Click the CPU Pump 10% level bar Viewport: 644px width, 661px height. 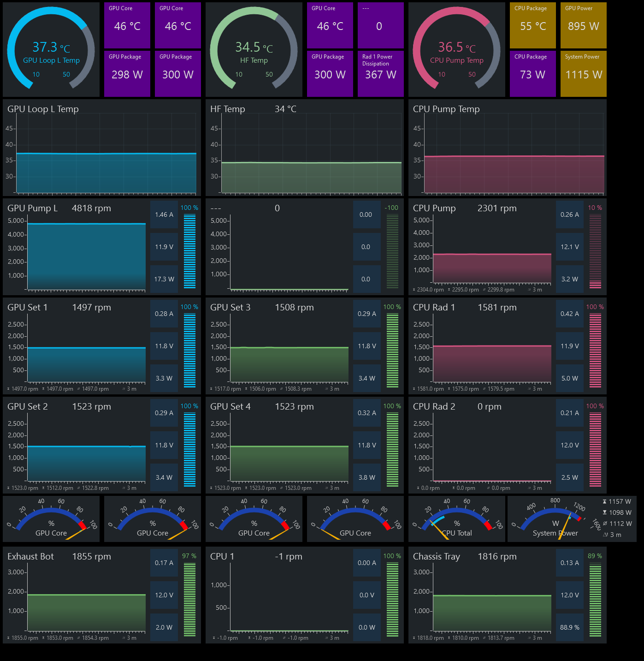[595, 251]
